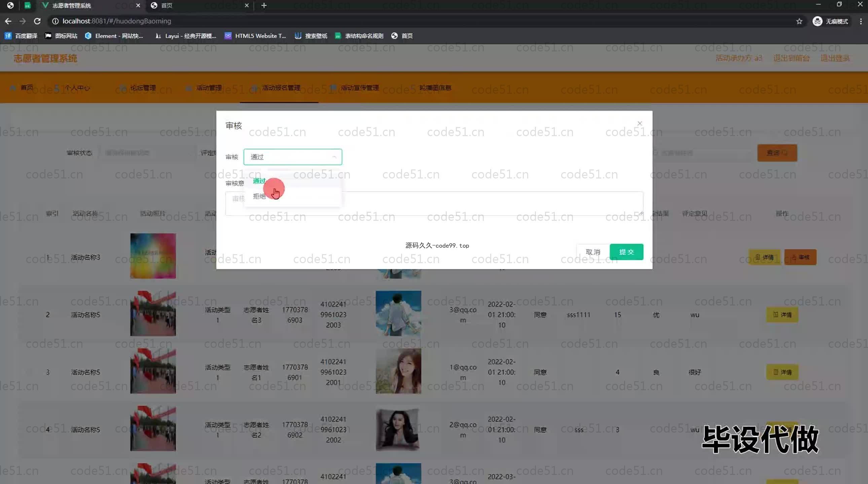Click 3@qq.com email cell in row 2

(x=463, y=315)
